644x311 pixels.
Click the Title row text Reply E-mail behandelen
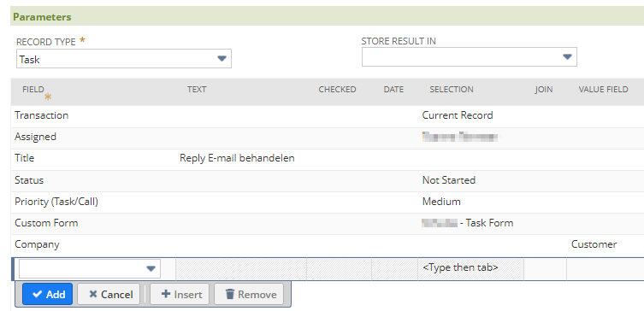[x=237, y=158]
